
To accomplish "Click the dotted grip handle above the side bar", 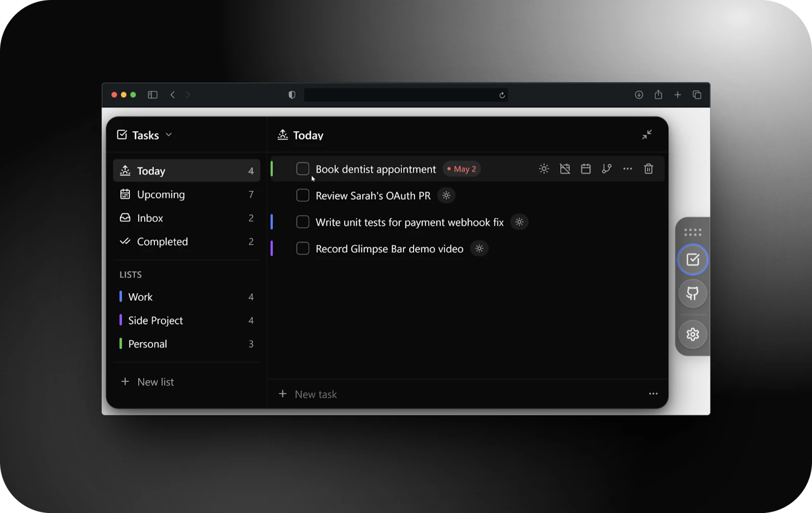I will click(x=693, y=232).
